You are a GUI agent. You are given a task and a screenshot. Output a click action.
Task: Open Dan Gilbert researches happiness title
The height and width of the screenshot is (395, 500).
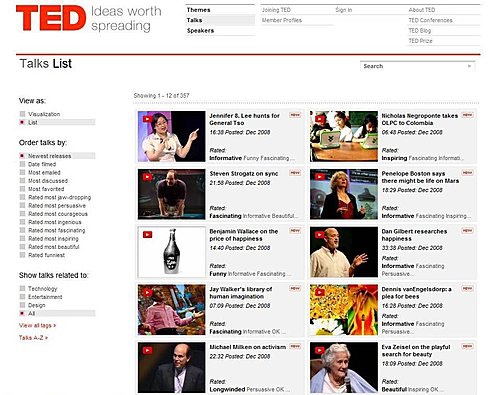[414, 235]
